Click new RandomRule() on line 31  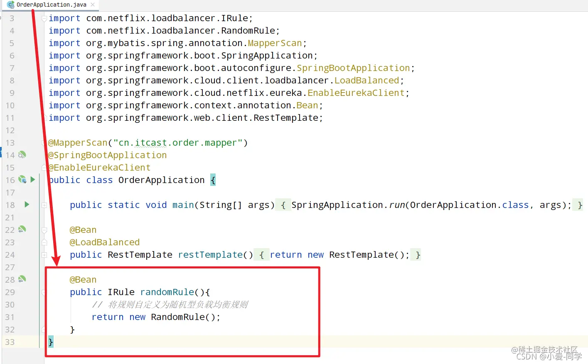tap(172, 317)
